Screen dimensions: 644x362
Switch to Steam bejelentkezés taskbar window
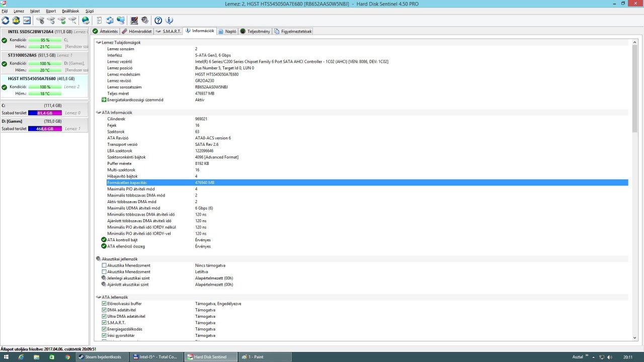tap(103, 357)
